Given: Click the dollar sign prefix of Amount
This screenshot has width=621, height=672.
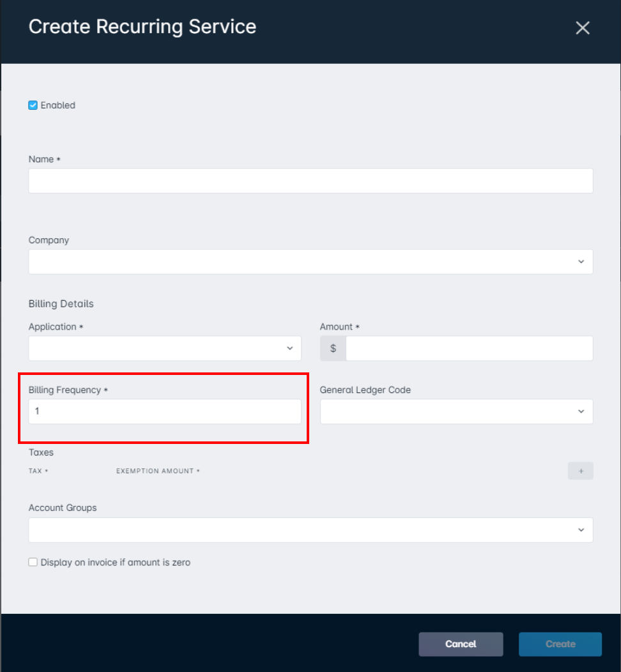Looking at the screenshot, I should [333, 348].
